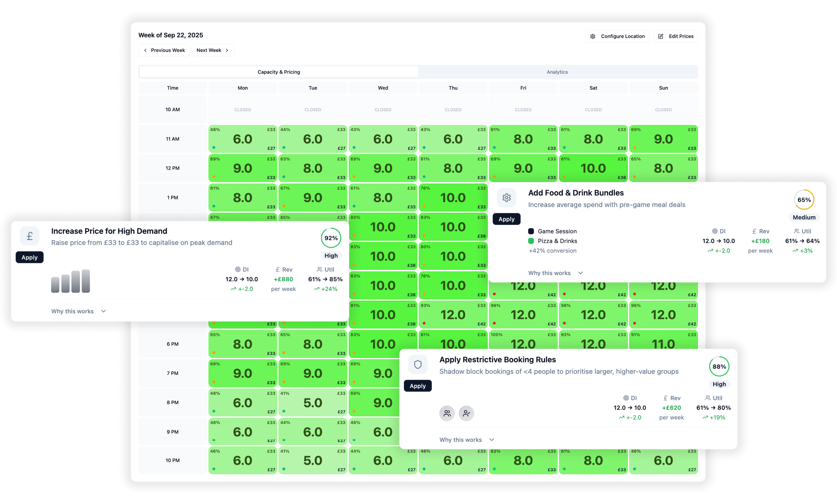Select the Monday 11 AM capacity cell
Image resolution: width=837 pixels, height=504 pixels.
pos(243,139)
